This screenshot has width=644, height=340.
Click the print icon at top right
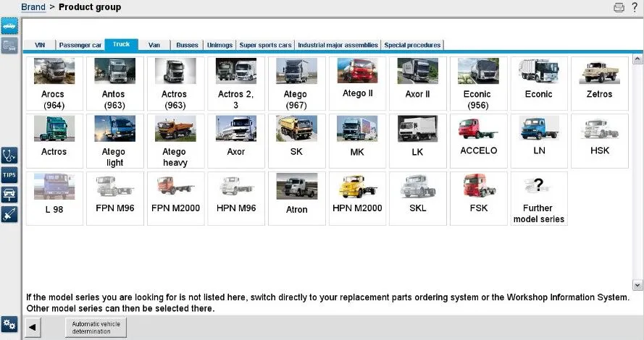[619, 7]
